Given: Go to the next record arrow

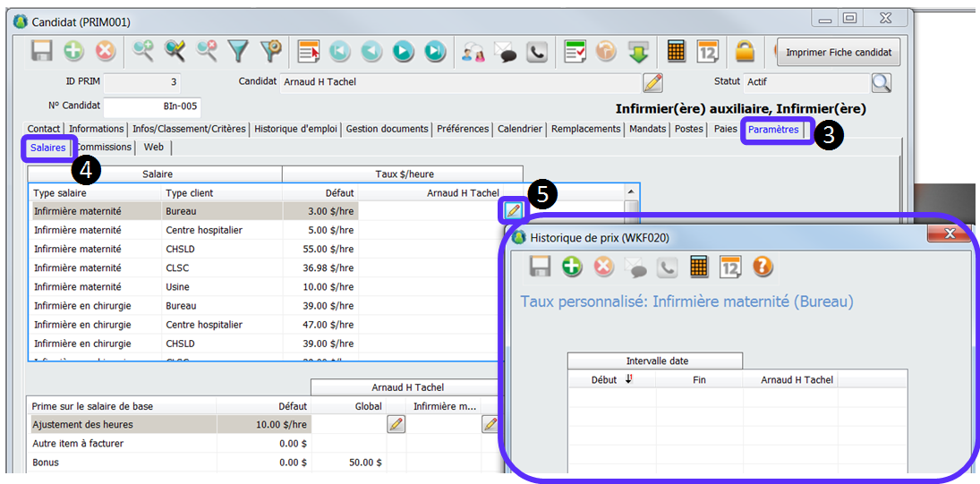Looking at the screenshot, I should click(403, 52).
